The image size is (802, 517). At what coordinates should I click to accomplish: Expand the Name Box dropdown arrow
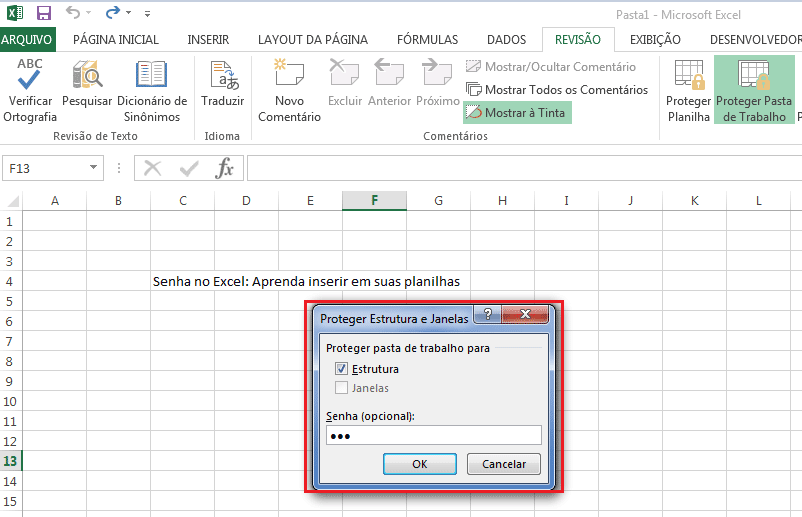(x=94, y=168)
